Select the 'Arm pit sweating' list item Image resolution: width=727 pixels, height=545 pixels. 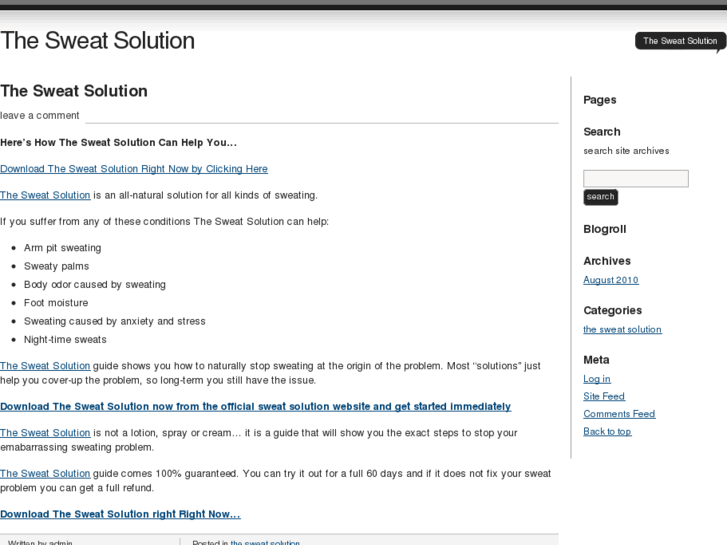[63, 248]
